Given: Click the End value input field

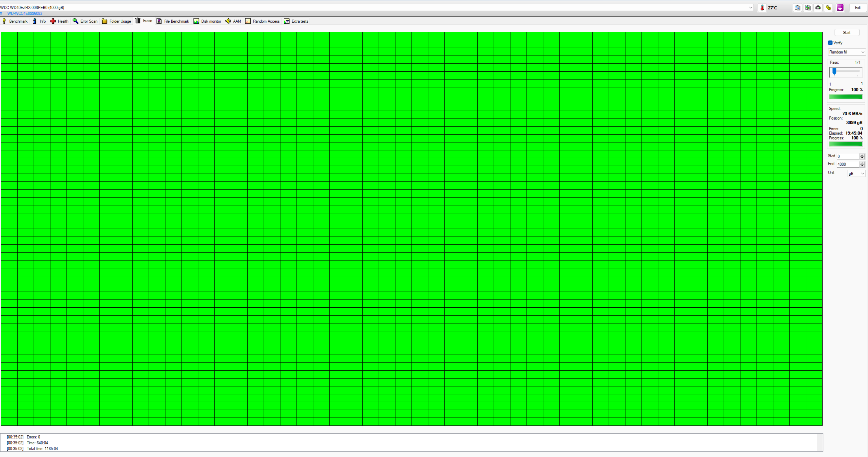Looking at the screenshot, I should pyautogui.click(x=847, y=164).
